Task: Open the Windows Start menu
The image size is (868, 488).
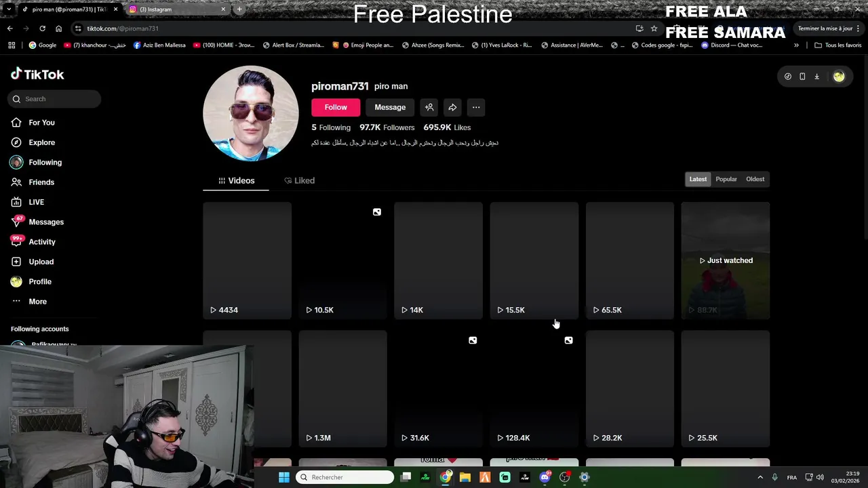Action: 284,477
